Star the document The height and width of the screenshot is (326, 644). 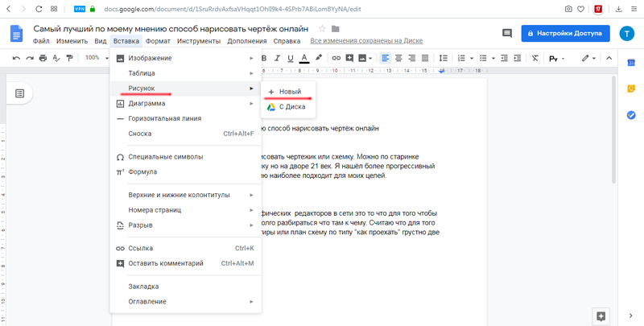tap(323, 29)
